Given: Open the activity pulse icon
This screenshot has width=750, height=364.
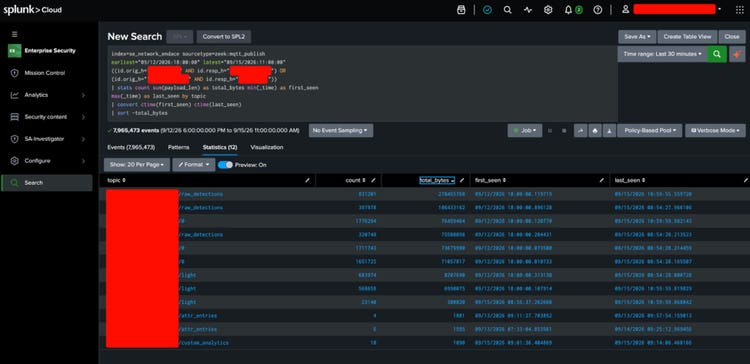Looking at the screenshot, I should click(528, 10).
